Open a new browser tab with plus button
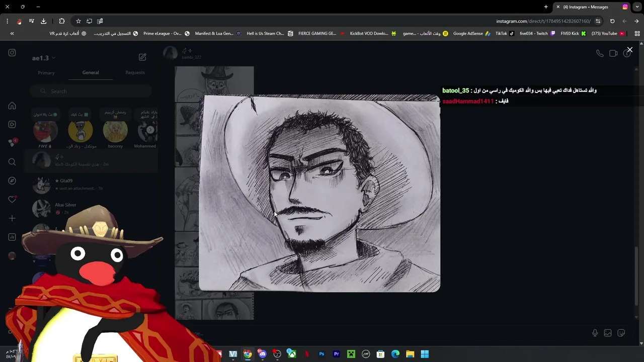 pyautogui.click(x=546, y=7)
